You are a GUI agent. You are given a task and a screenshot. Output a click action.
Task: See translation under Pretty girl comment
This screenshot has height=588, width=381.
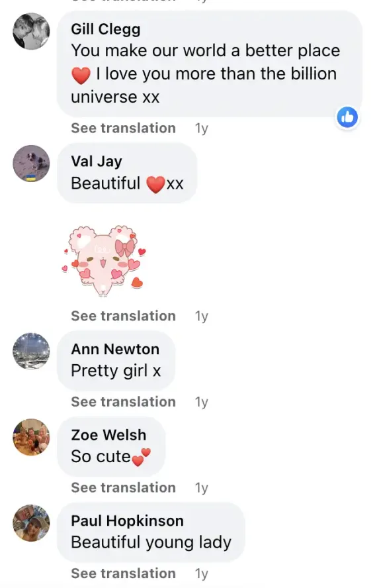(123, 402)
